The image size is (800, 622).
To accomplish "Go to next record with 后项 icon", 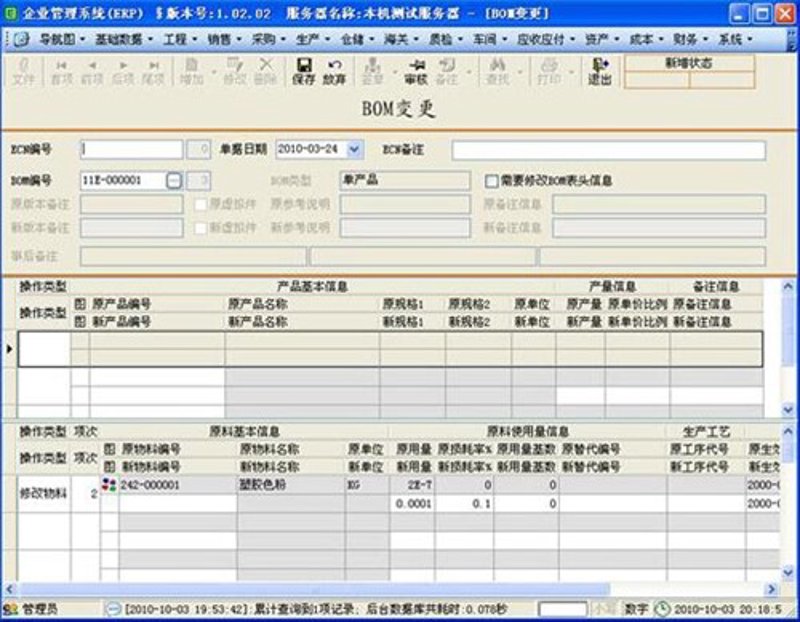I will pyautogui.click(x=123, y=71).
